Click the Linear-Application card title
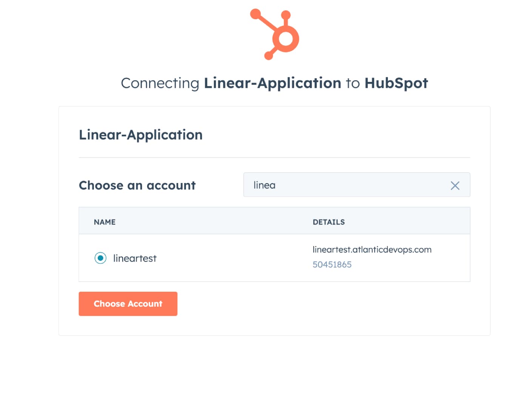 pos(140,135)
